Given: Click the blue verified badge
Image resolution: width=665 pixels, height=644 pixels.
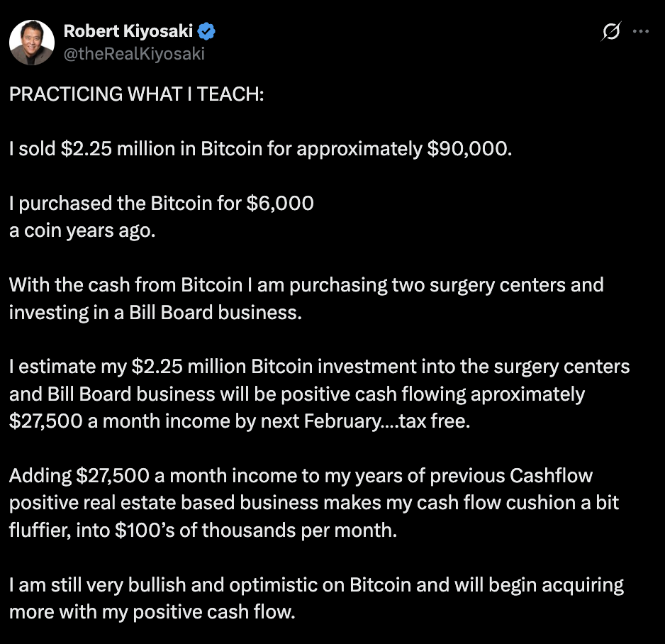Looking at the screenshot, I should click(x=207, y=31).
